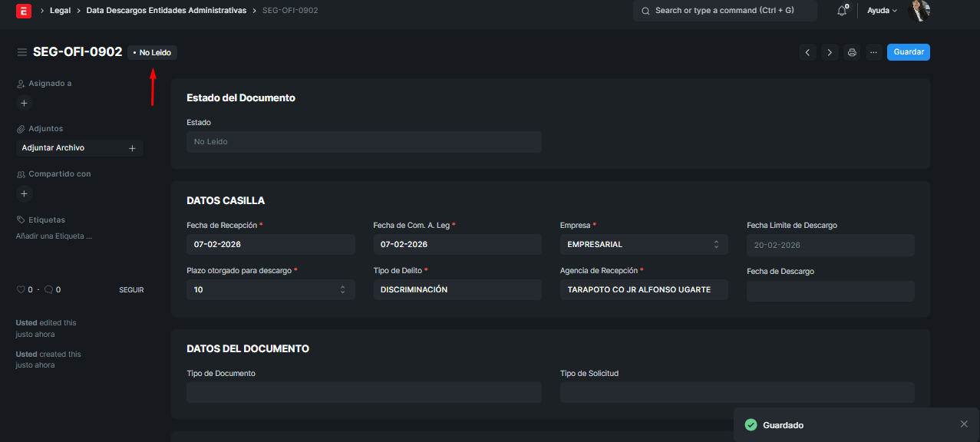Toggle the sidebar hamburger menu
Image resolution: width=980 pixels, height=442 pixels.
pyautogui.click(x=22, y=52)
